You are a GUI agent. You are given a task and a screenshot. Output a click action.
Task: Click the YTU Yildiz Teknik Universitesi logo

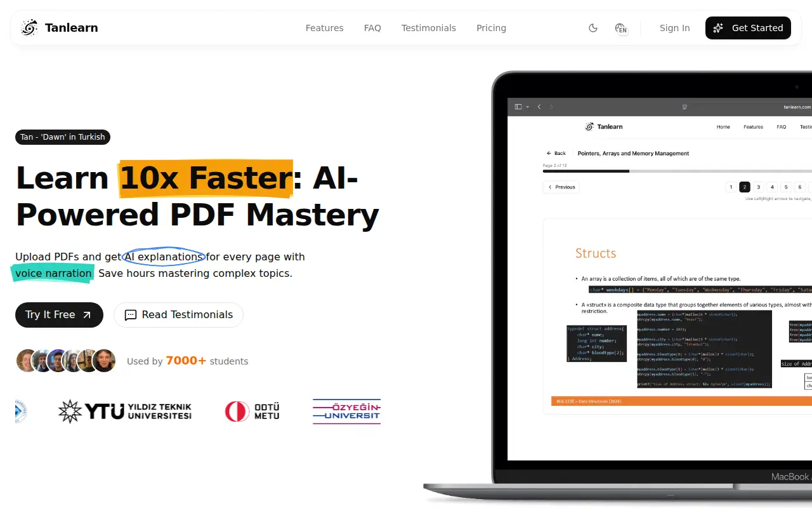pyautogui.click(x=124, y=411)
